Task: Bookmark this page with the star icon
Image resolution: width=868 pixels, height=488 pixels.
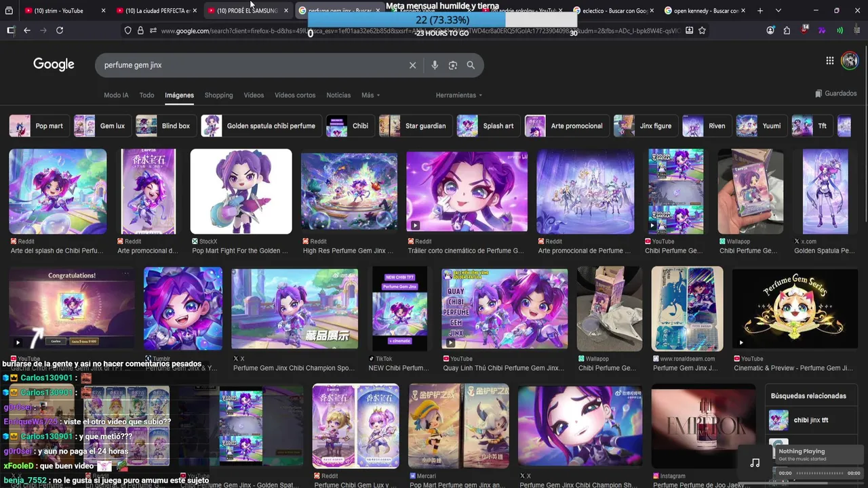Action: click(x=702, y=30)
